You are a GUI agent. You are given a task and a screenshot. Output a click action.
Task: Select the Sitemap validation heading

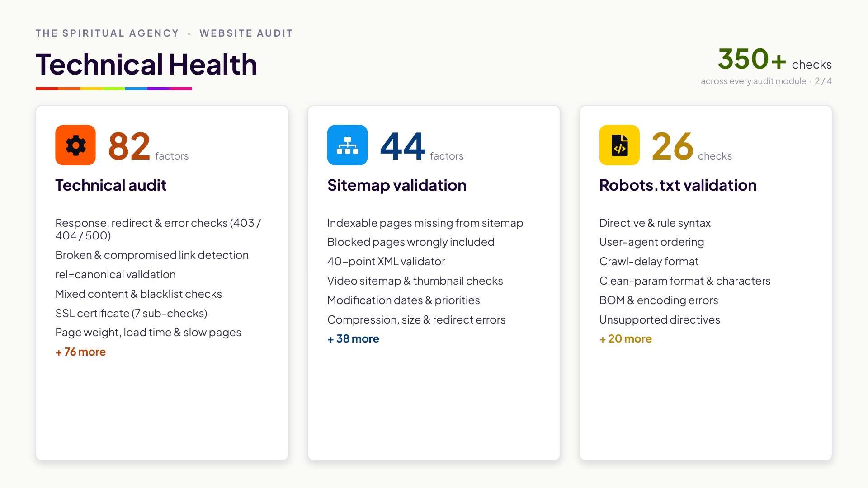tap(396, 185)
